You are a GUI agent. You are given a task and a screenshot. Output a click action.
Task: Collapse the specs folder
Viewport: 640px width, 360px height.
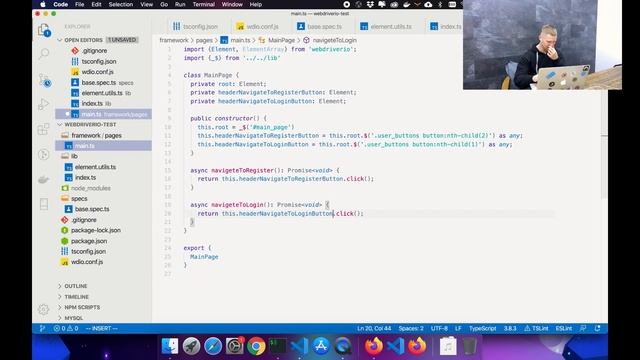[x=79, y=199]
